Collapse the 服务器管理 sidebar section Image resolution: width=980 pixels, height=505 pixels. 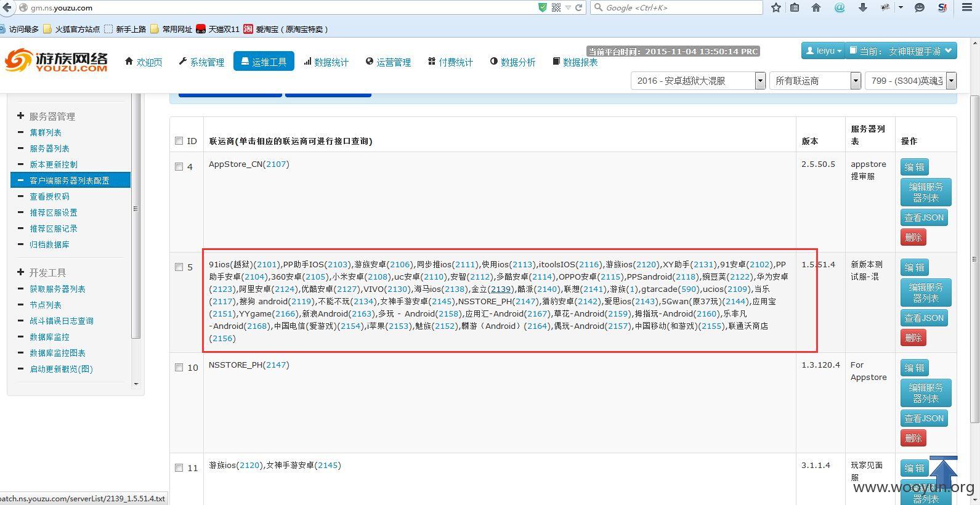point(46,116)
